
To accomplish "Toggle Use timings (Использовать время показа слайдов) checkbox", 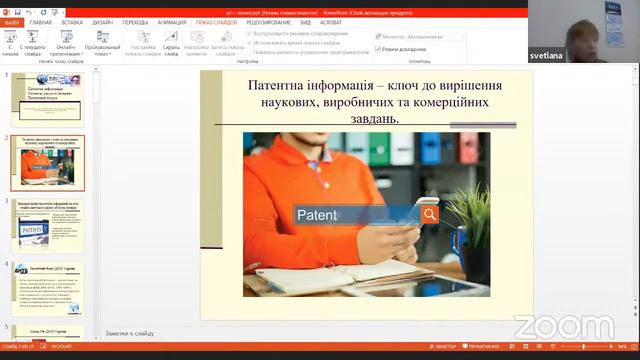I will click(249, 43).
